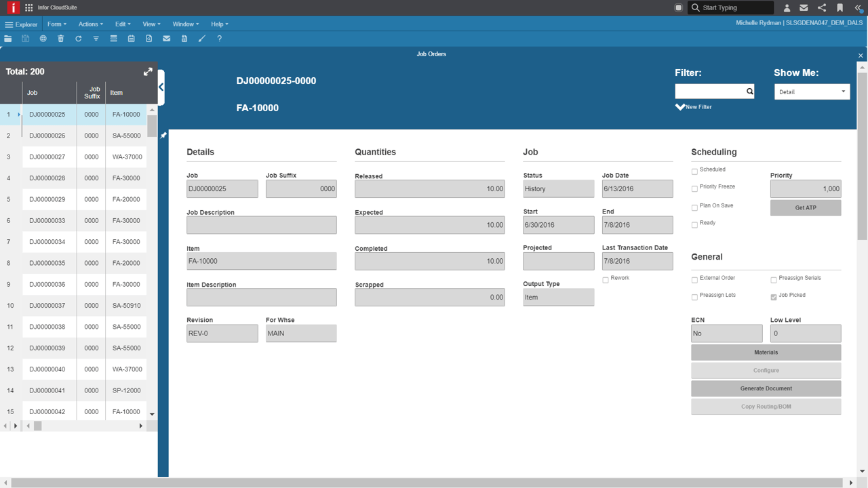The width and height of the screenshot is (868, 488).
Task: Select job DJ00000029 in the list
Action: (x=48, y=199)
